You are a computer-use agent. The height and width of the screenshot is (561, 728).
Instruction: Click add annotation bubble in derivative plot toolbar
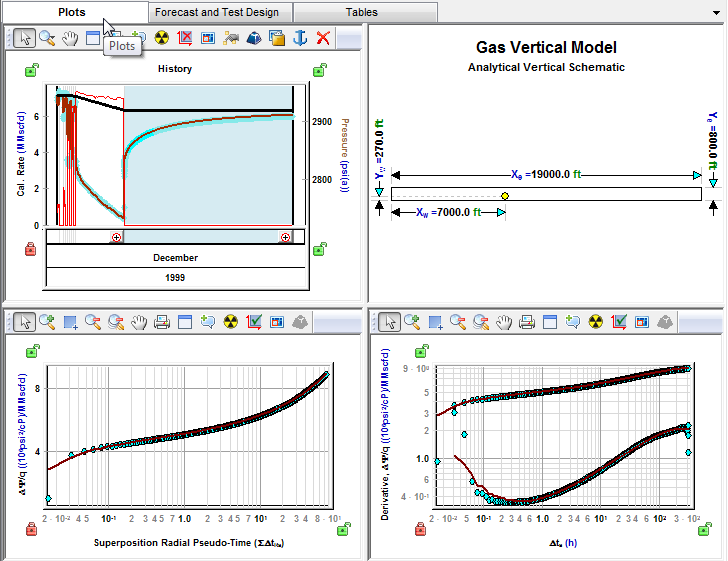click(572, 321)
